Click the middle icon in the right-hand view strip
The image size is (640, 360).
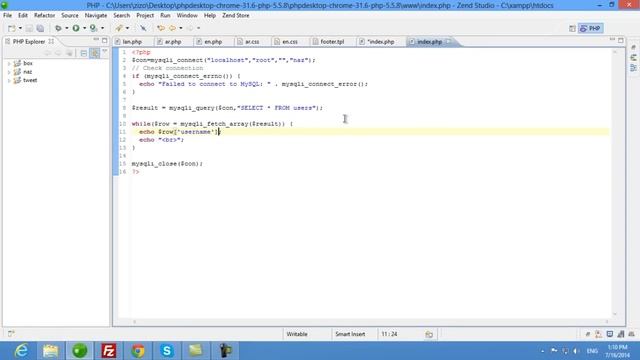click(633, 58)
